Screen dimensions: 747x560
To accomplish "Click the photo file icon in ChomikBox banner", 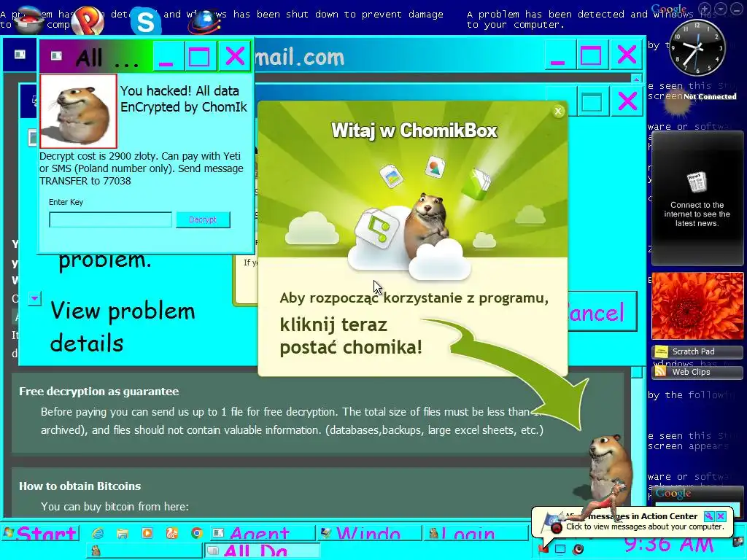I will point(392,176).
